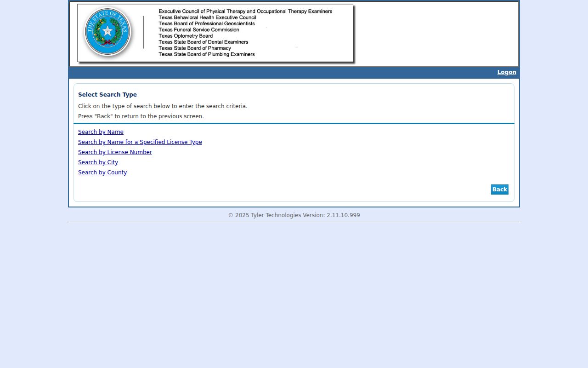Screen dimensions: 588x368
Task: Click the Back button
Action: click(x=500, y=190)
